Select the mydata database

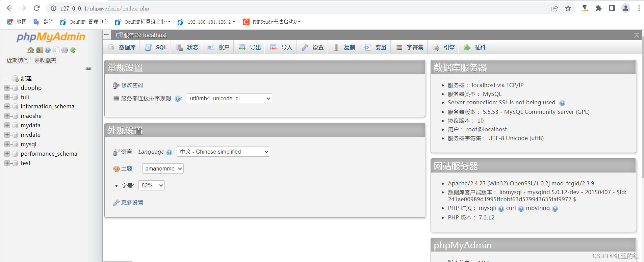(30, 125)
